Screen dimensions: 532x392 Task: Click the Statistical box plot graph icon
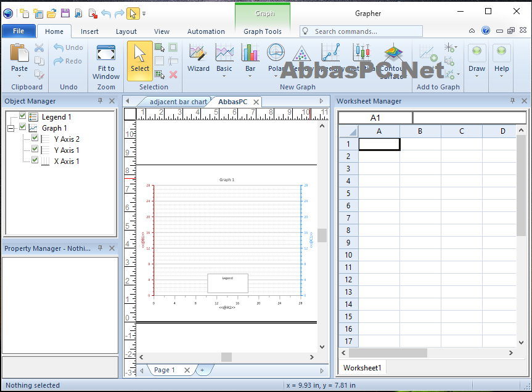361,52
